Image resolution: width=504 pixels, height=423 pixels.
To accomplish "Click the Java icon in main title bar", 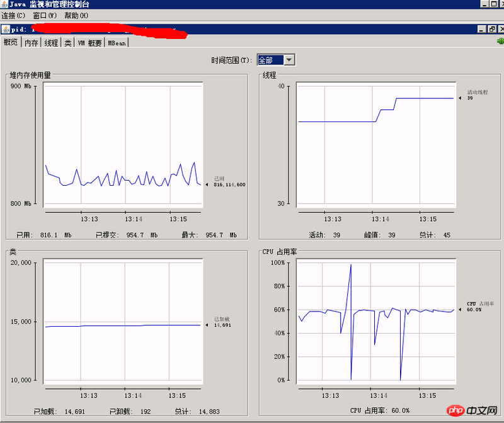I will point(4,4).
